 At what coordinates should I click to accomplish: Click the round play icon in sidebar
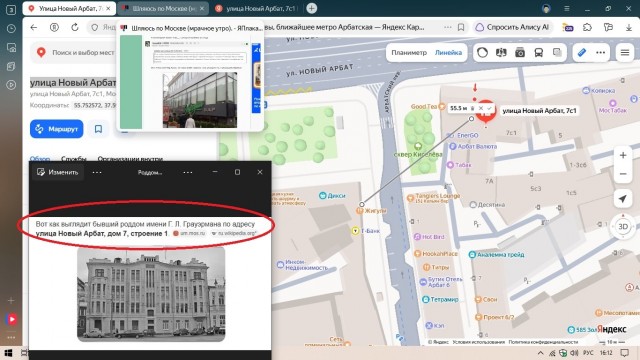[11, 85]
